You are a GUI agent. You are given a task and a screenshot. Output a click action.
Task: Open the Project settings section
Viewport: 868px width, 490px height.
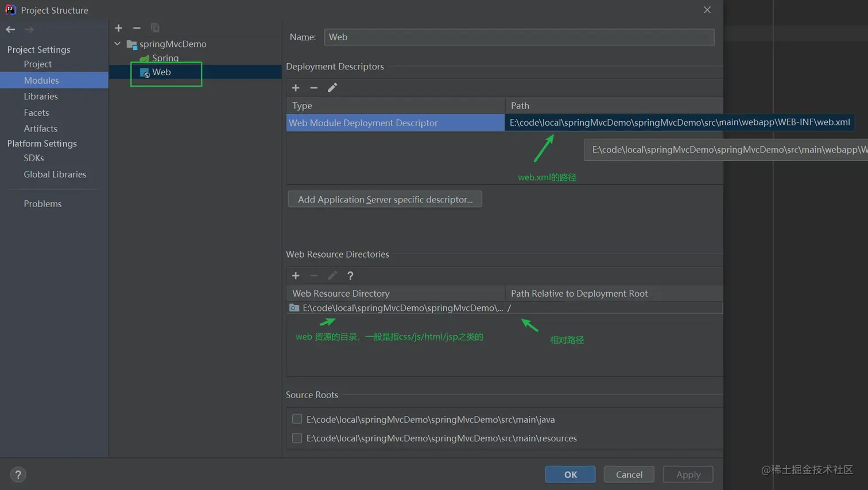point(38,64)
